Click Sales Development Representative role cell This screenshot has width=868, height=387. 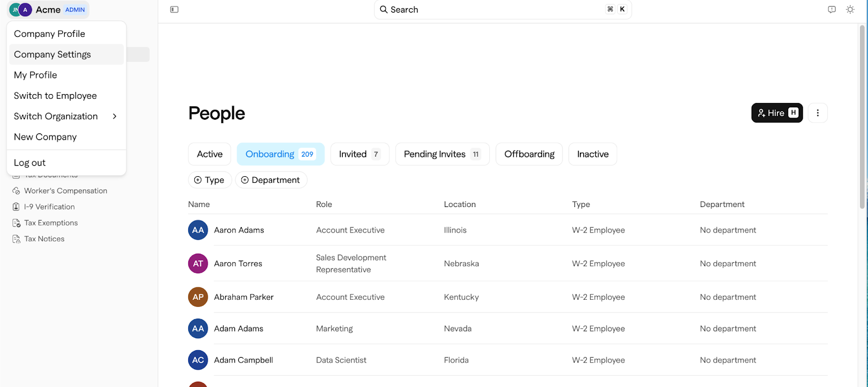coord(351,263)
